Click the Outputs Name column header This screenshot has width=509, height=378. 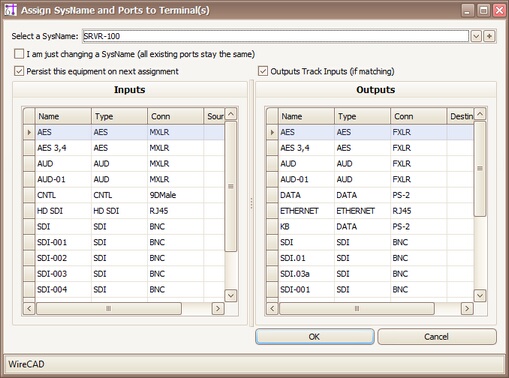tap(306, 116)
